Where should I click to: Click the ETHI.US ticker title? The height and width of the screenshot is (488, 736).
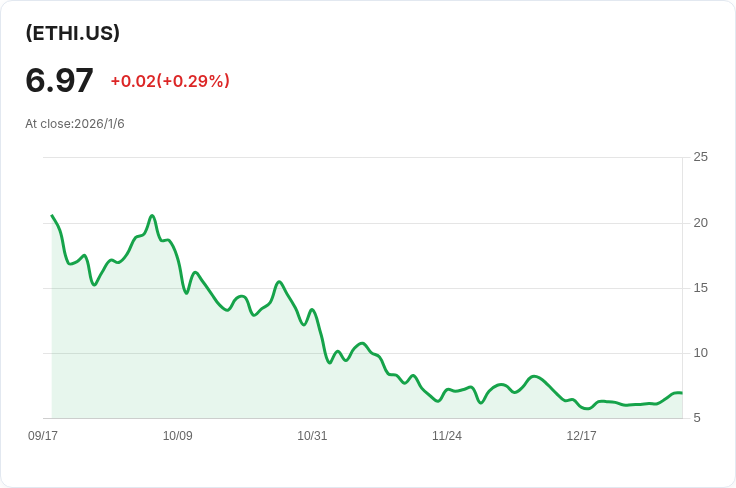tap(73, 33)
